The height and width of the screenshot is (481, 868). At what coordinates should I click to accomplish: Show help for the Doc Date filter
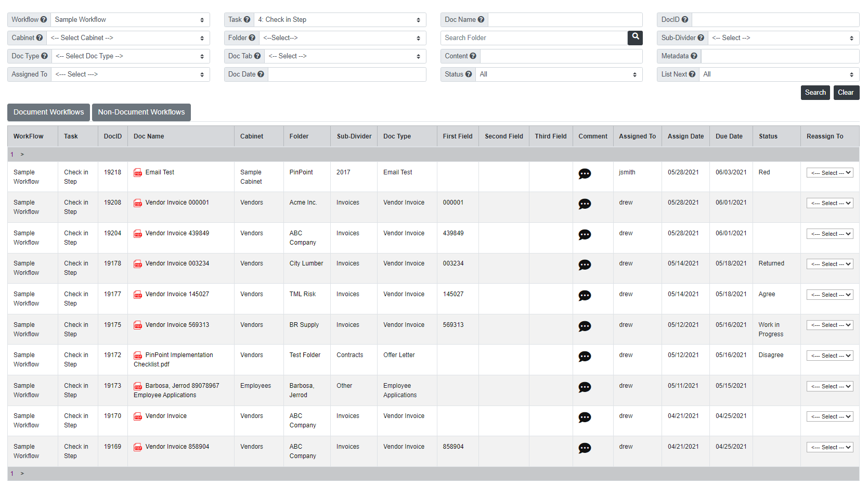click(x=261, y=74)
